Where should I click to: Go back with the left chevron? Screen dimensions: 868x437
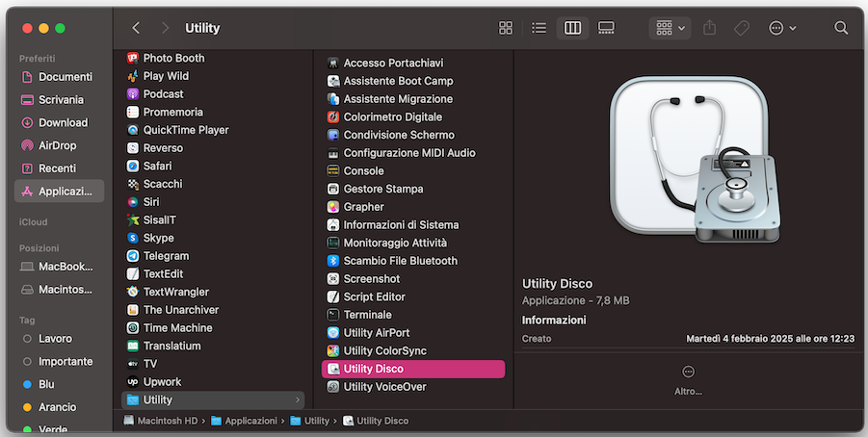click(x=136, y=28)
